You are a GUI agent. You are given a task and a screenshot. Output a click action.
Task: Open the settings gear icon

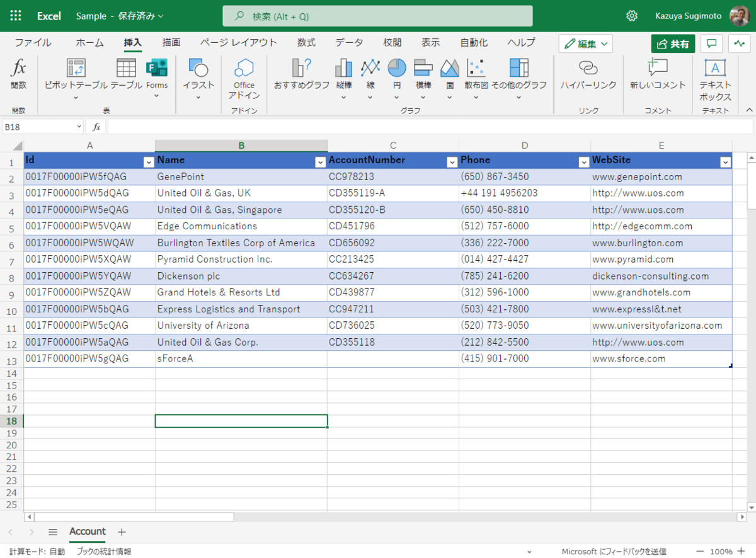click(x=632, y=16)
